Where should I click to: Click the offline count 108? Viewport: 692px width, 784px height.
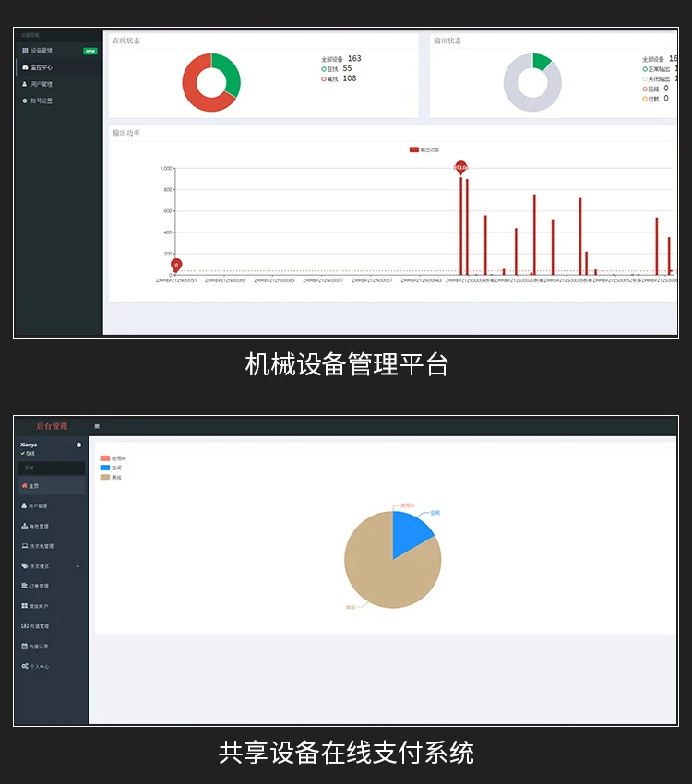click(350, 78)
